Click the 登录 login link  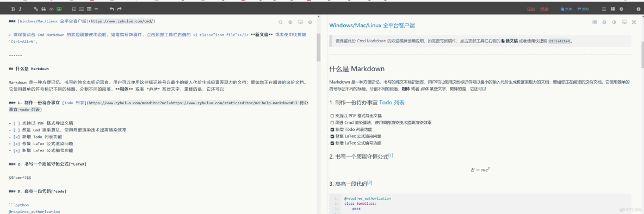tap(544, 9)
